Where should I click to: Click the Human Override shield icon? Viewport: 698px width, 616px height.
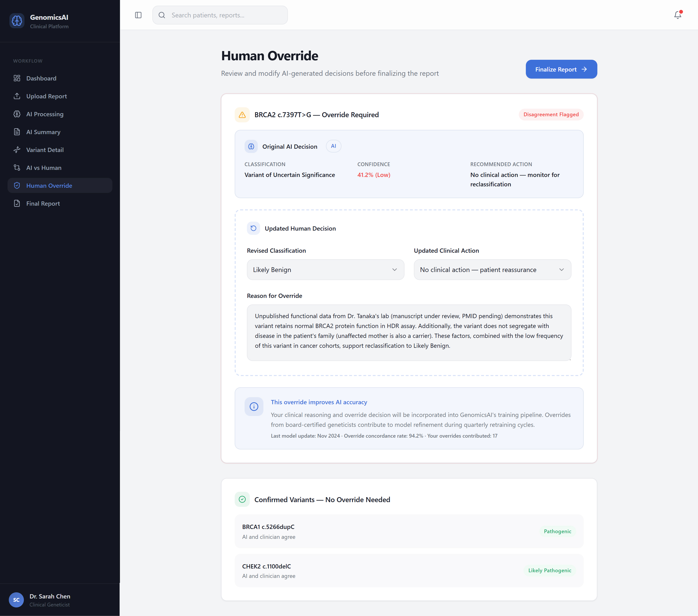(x=17, y=185)
